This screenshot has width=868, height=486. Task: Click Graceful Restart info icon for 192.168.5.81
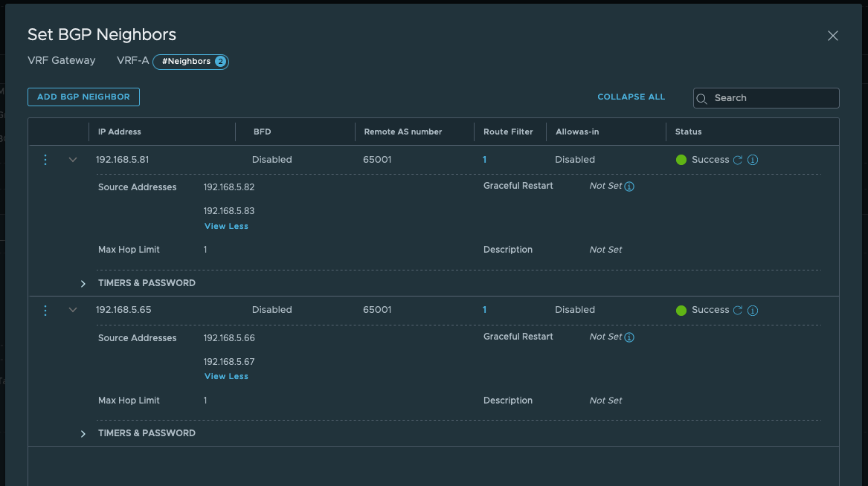tap(629, 187)
